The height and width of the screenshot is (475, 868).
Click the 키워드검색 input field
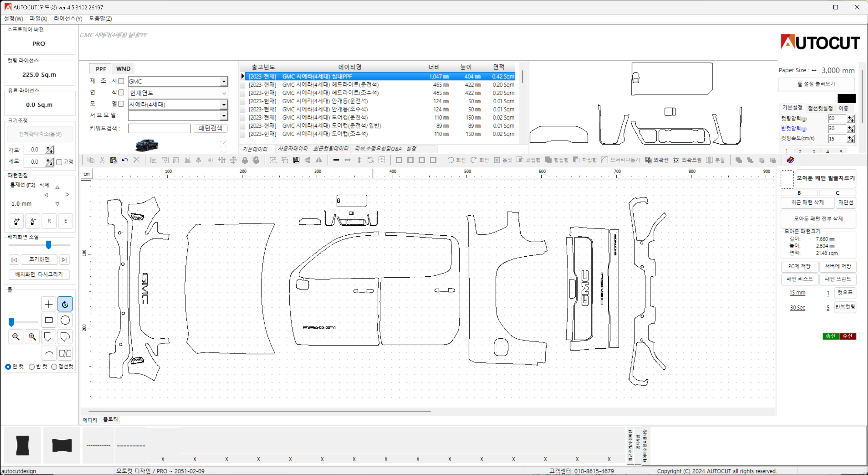click(x=159, y=128)
